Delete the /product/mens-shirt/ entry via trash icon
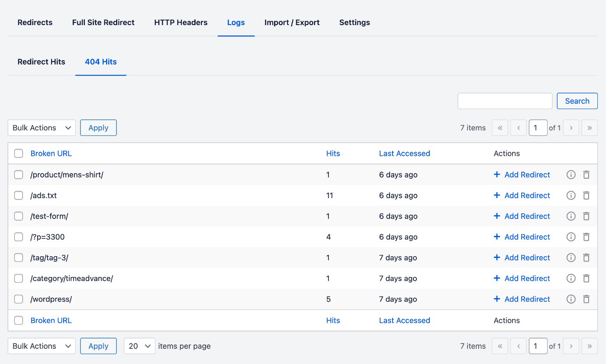Viewport: 606px width, 364px height. pos(587,174)
